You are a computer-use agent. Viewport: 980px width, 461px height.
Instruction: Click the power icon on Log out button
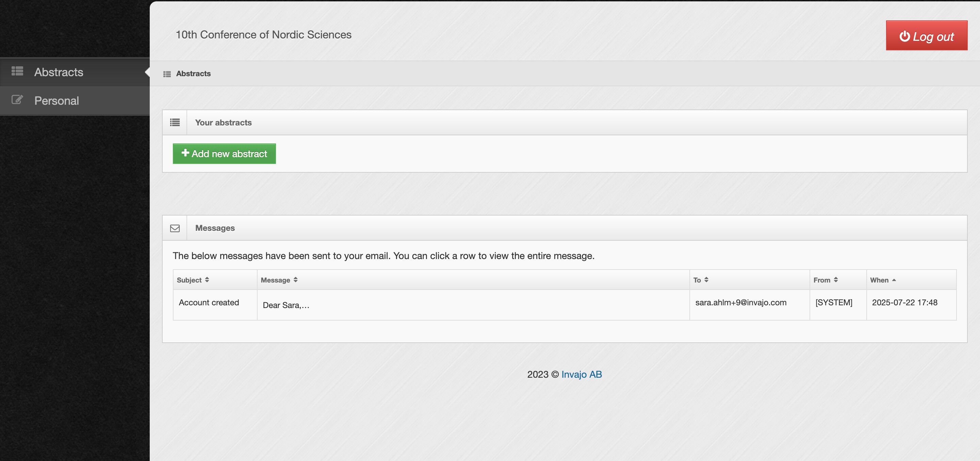point(904,36)
